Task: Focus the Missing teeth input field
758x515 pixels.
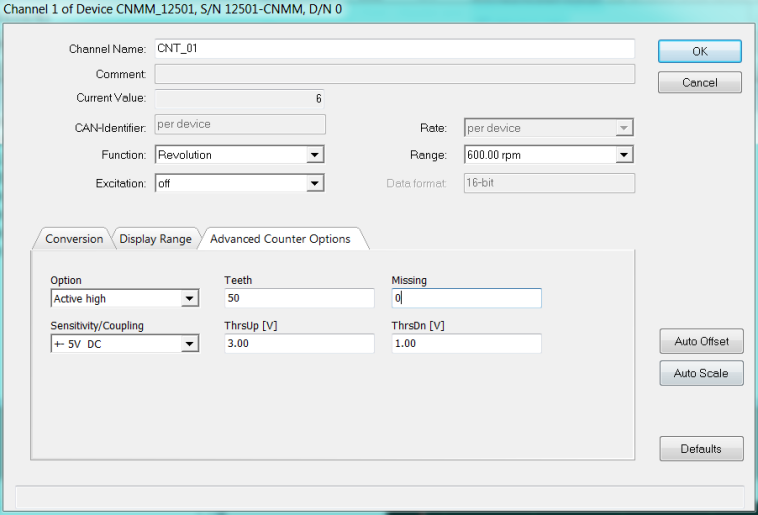Action: (466, 298)
